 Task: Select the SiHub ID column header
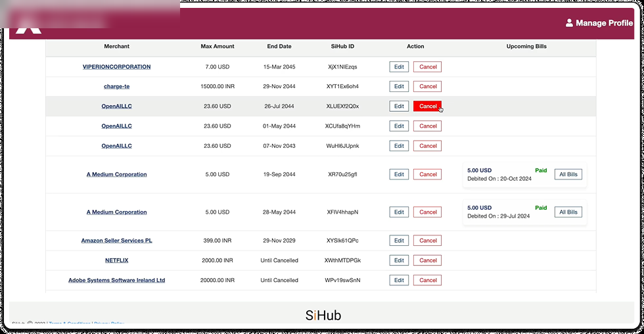click(x=342, y=47)
